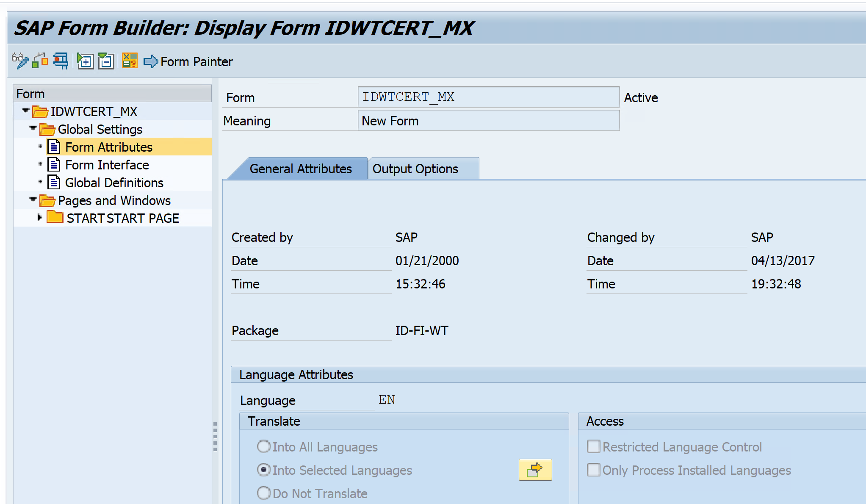Click the START PAGE folder icon
Image resolution: width=866 pixels, height=504 pixels.
click(x=55, y=217)
